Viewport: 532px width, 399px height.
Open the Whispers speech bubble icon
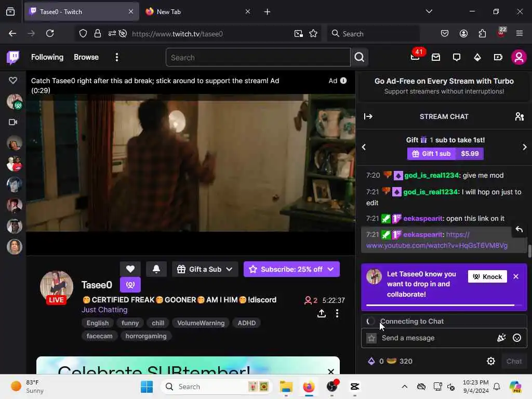coord(457,57)
